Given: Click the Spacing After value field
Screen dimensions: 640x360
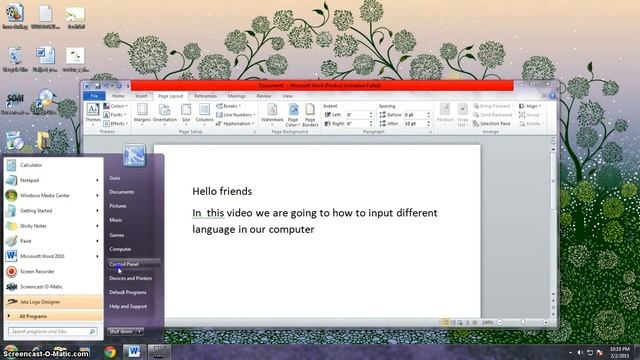Looking at the screenshot, I should pos(415,124).
